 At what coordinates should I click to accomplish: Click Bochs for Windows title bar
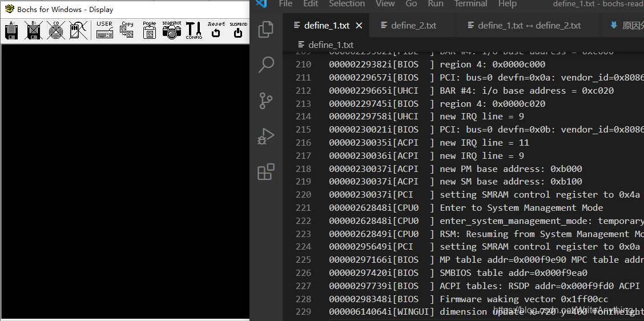tap(125, 9)
